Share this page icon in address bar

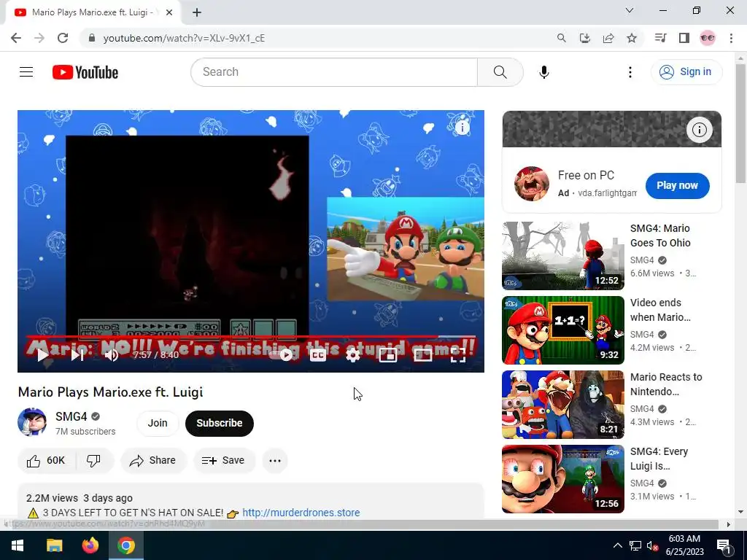click(x=608, y=38)
